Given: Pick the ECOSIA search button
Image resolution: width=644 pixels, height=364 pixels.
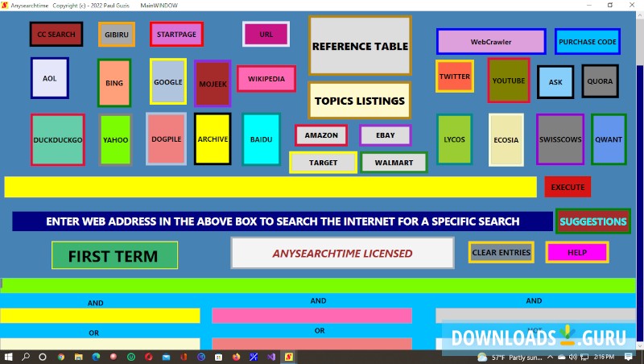Looking at the screenshot, I should 506,139.
